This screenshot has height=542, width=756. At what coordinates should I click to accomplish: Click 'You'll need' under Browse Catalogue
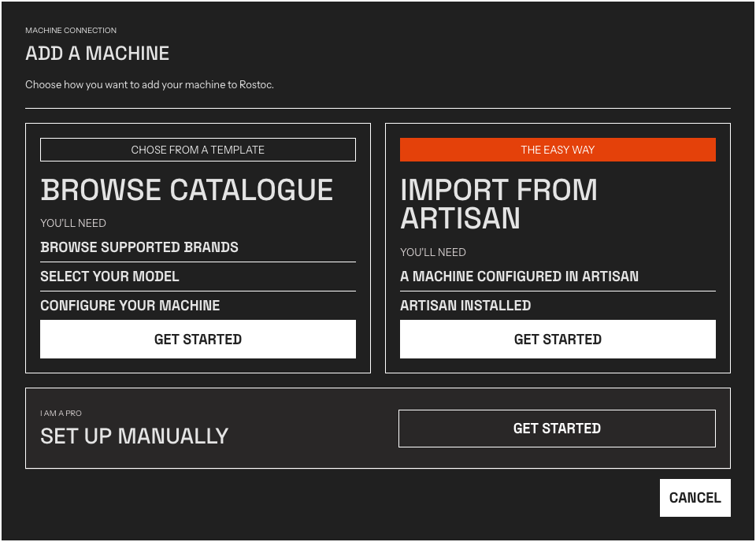(72, 223)
